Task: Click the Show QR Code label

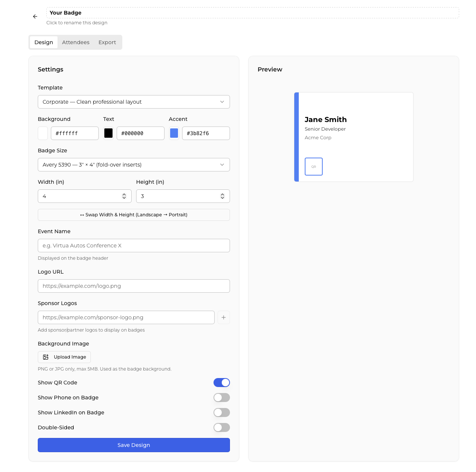Action: 58,383
